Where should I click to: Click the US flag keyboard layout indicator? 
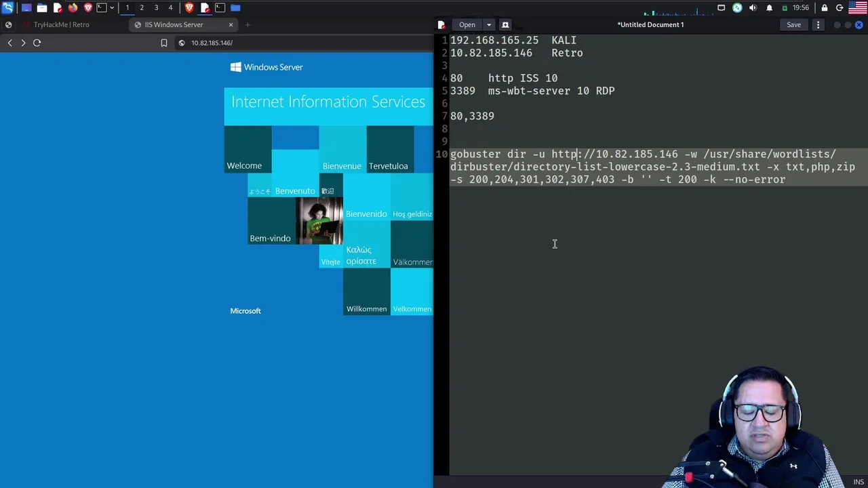coord(858,7)
